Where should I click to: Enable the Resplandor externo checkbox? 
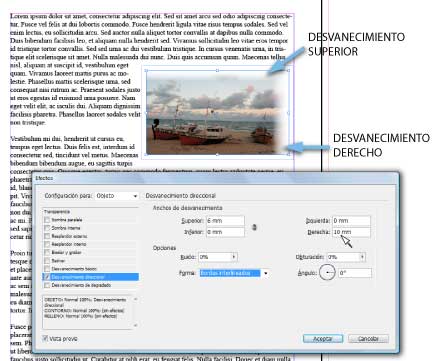(x=47, y=236)
